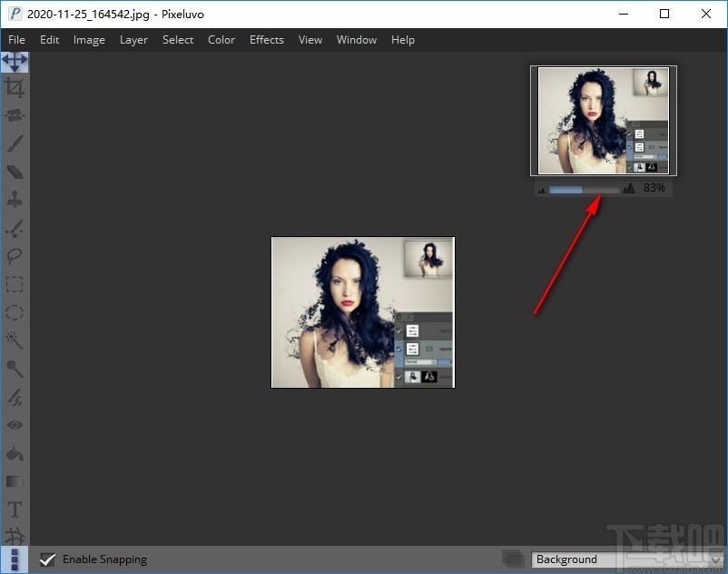Select the Paintbrush tool
This screenshot has width=728, height=574.
15,143
